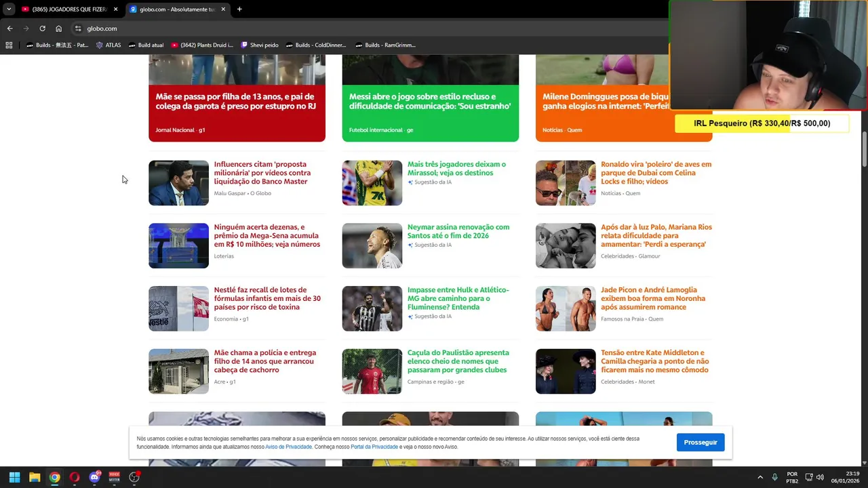Close the YouTube tab
Screen dimensions: 868x488
click(x=116, y=9)
